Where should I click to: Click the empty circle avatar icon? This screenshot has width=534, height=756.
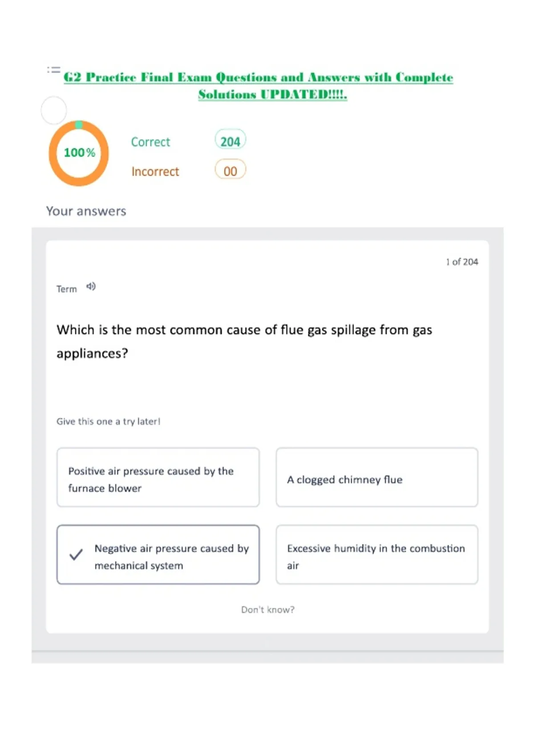click(54, 110)
